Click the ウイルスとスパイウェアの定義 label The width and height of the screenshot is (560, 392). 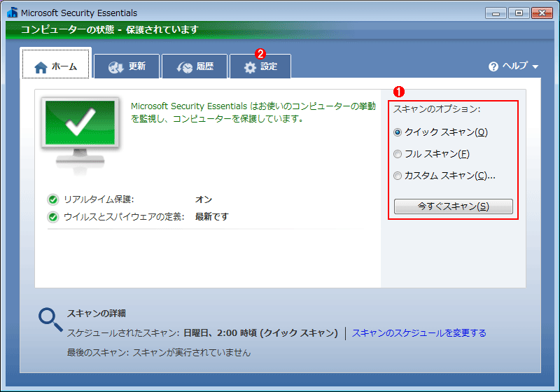(x=124, y=216)
